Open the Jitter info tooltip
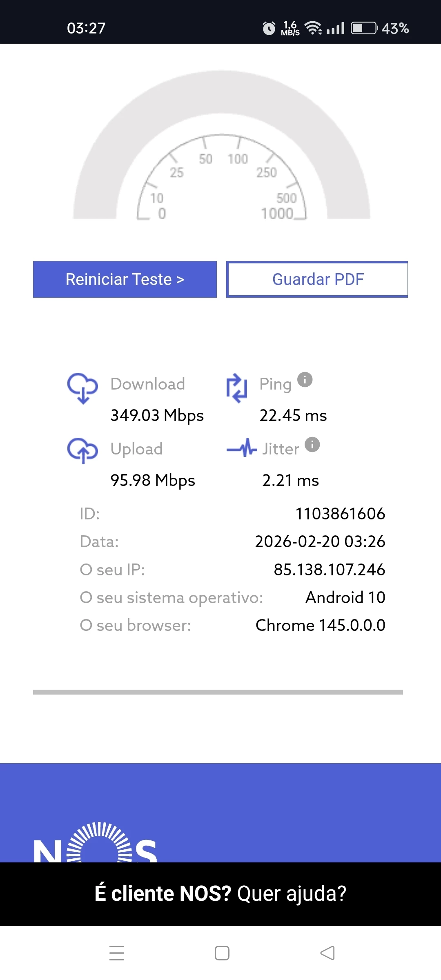Screen dimensions: 441x980 point(312,445)
